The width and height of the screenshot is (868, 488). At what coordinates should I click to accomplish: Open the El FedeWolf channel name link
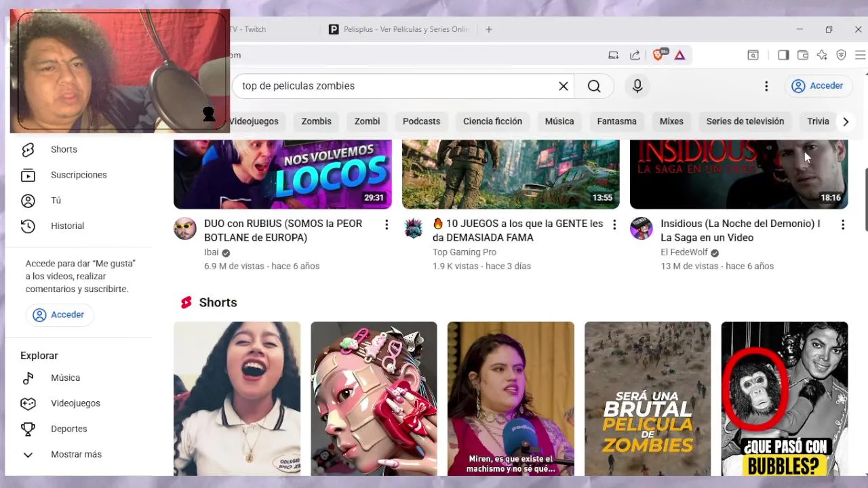684,252
